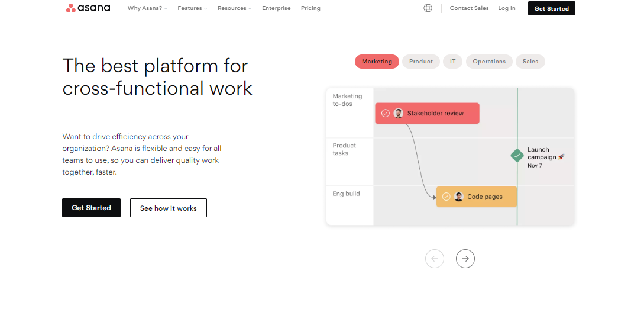This screenshot has width=644, height=309.
Task: Click the next arrow carousel button
Action: tap(465, 258)
